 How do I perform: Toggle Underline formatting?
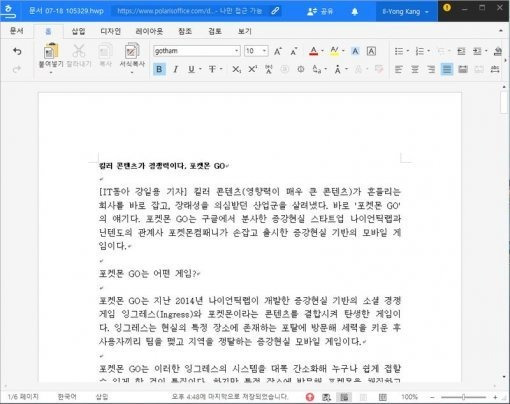[x=191, y=69]
